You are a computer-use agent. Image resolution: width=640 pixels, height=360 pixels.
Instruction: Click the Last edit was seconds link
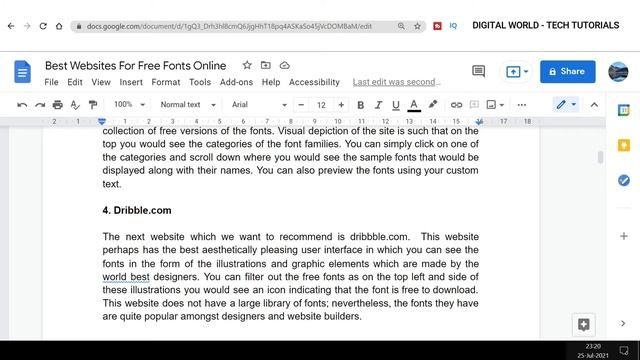(x=396, y=82)
